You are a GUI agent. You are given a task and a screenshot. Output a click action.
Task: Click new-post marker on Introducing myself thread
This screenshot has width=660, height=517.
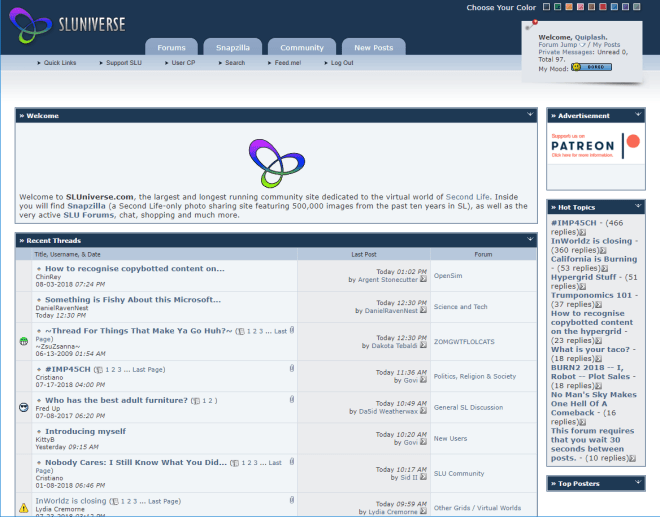(x=39, y=432)
